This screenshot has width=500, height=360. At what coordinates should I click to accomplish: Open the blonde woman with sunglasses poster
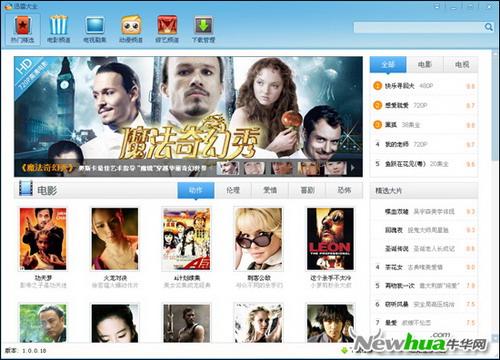click(x=258, y=239)
